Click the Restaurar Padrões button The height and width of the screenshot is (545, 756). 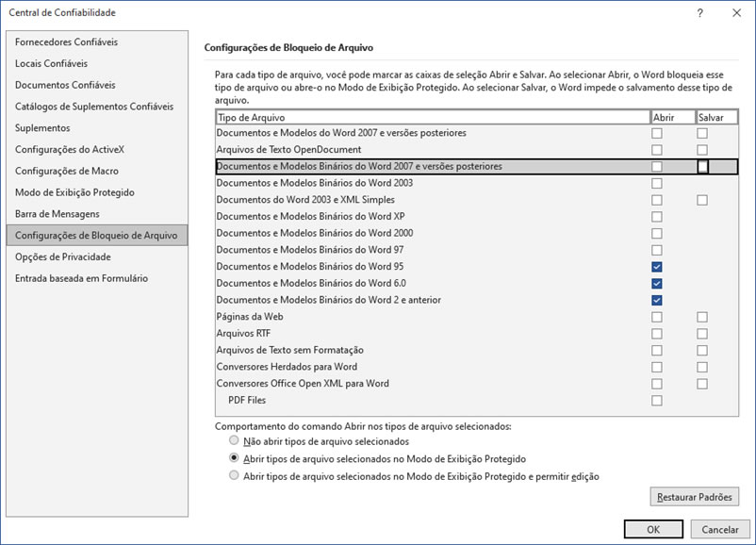695,497
